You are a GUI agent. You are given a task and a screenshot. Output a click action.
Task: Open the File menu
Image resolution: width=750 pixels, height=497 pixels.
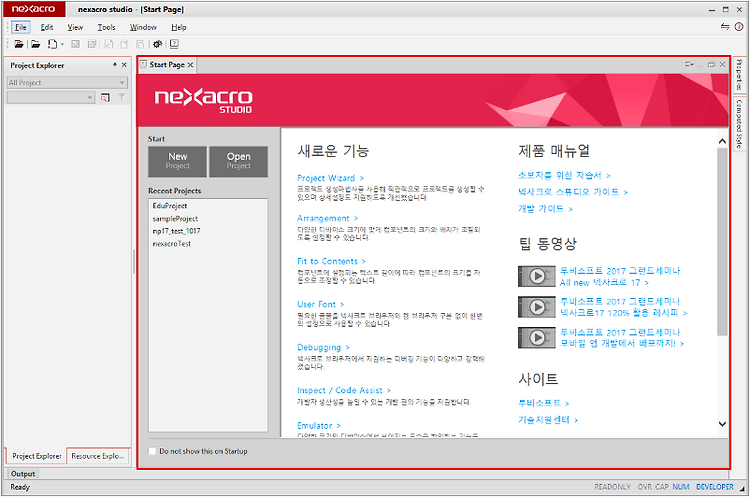[21, 27]
